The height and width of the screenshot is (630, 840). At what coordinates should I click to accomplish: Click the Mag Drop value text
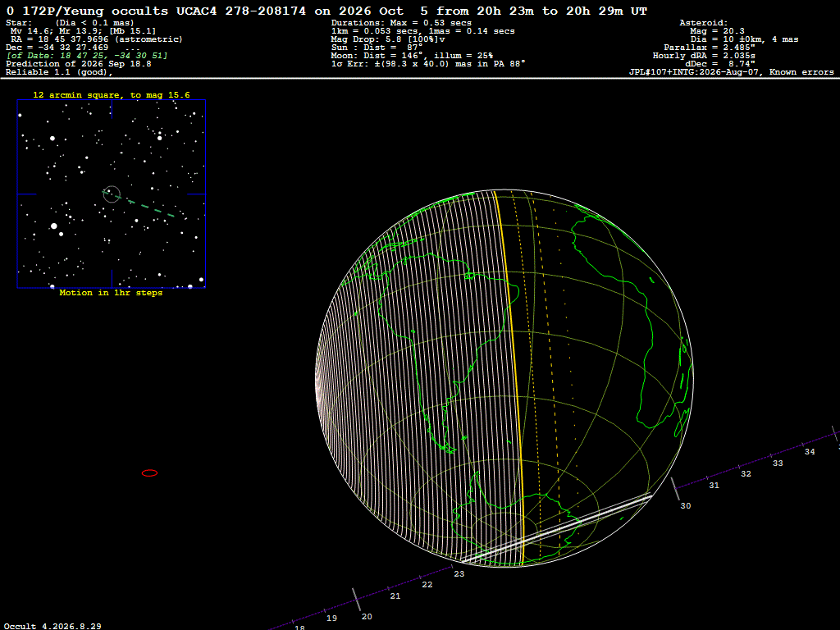coord(388,39)
